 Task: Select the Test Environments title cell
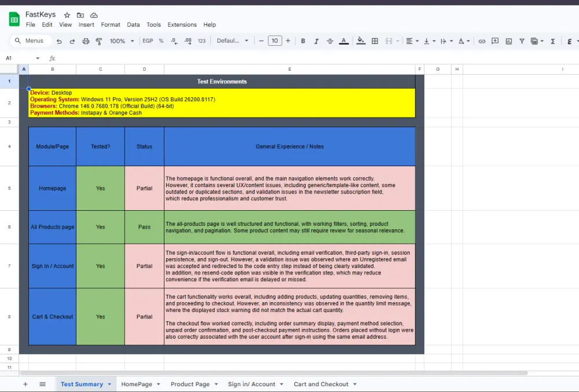coord(222,82)
